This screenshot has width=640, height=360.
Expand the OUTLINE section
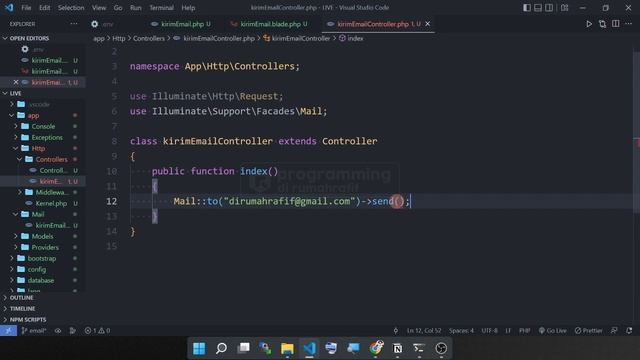pyautogui.click(x=21, y=298)
